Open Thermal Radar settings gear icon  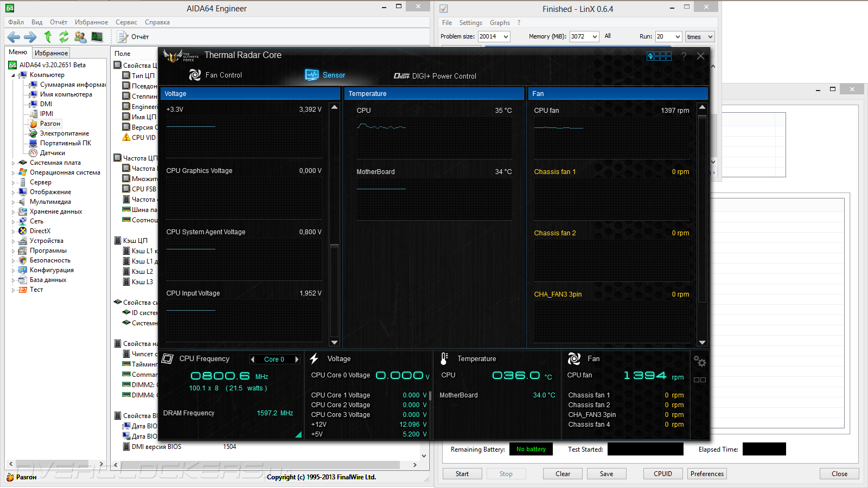tap(699, 361)
